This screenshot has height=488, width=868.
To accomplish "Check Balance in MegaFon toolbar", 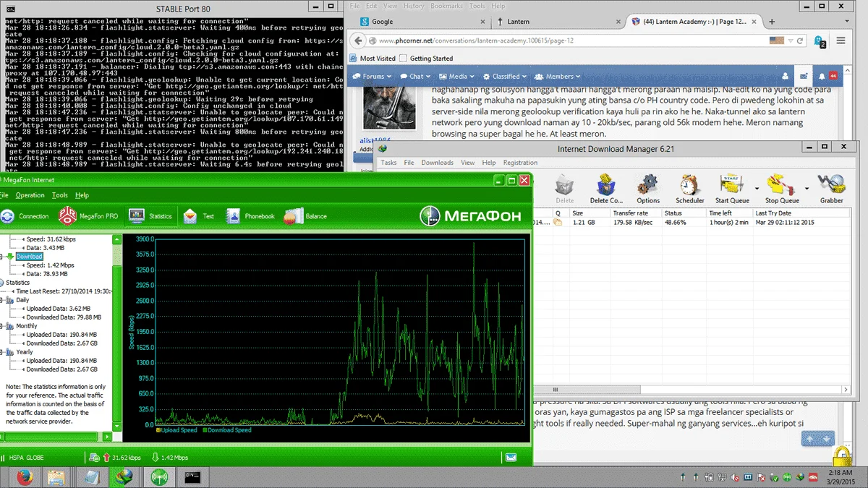I will click(x=306, y=215).
